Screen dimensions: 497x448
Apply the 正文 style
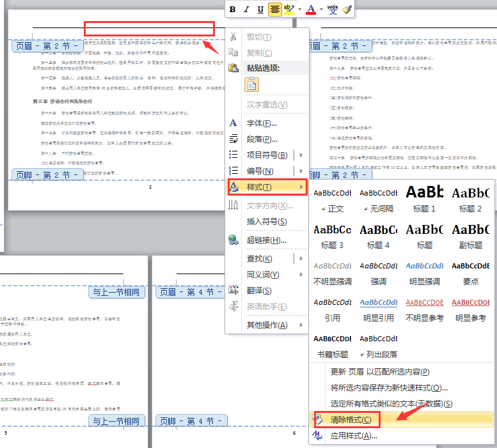332,201
